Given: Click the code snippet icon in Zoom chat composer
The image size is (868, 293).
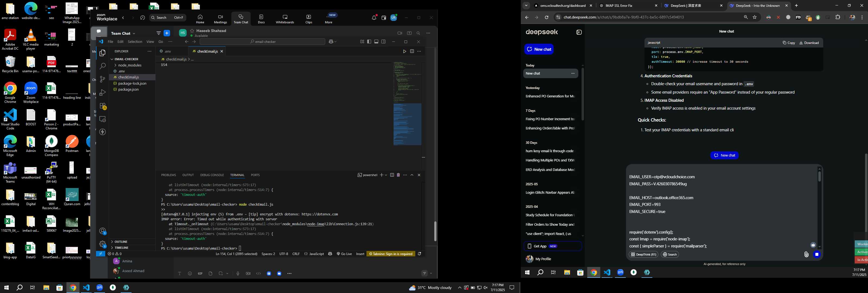Looking at the screenshot, I should click(x=259, y=273).
